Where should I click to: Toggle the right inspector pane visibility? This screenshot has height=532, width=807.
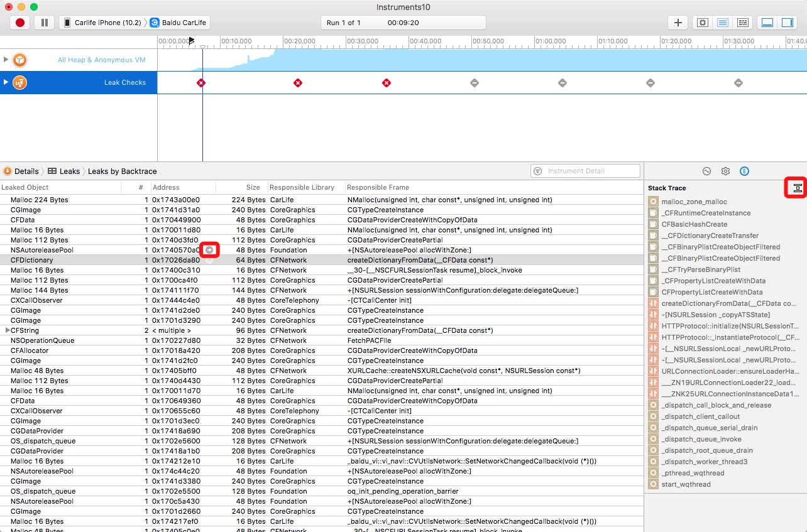coord(787,23)
